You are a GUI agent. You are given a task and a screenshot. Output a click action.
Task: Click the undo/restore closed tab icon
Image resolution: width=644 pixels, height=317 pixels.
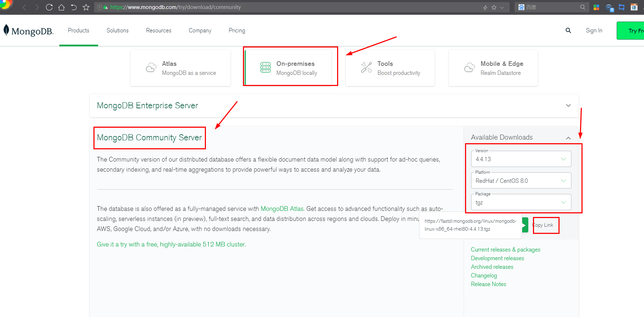tap(74, 7)
